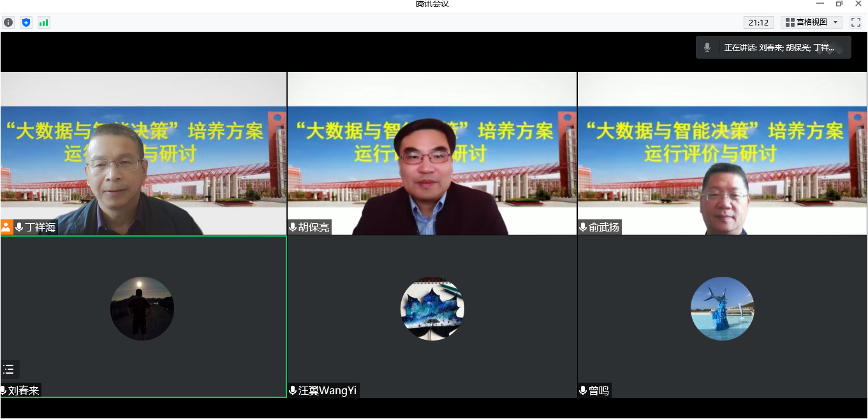
Task: Click the microphone icon next to 曾鸣
Action: 583,390
